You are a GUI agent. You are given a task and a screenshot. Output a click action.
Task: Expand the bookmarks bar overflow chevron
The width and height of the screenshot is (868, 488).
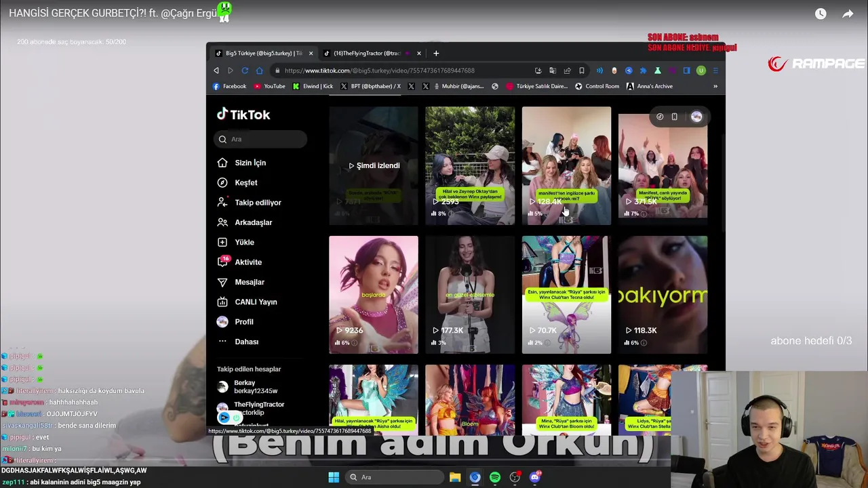click(715, 86)
